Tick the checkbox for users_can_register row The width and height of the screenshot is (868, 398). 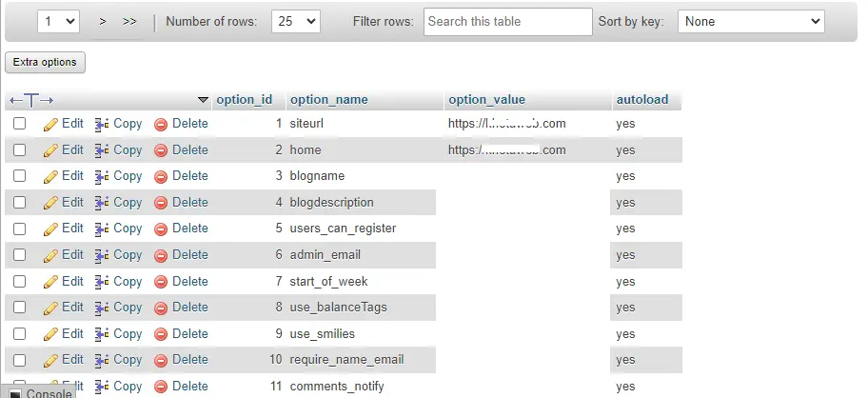[x=20, y=229]
